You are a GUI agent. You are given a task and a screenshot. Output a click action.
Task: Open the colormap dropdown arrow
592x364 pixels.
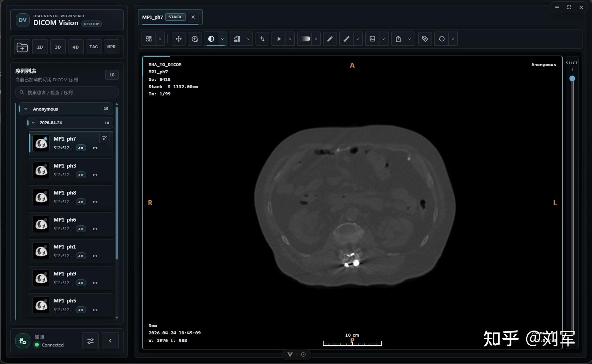316,39
